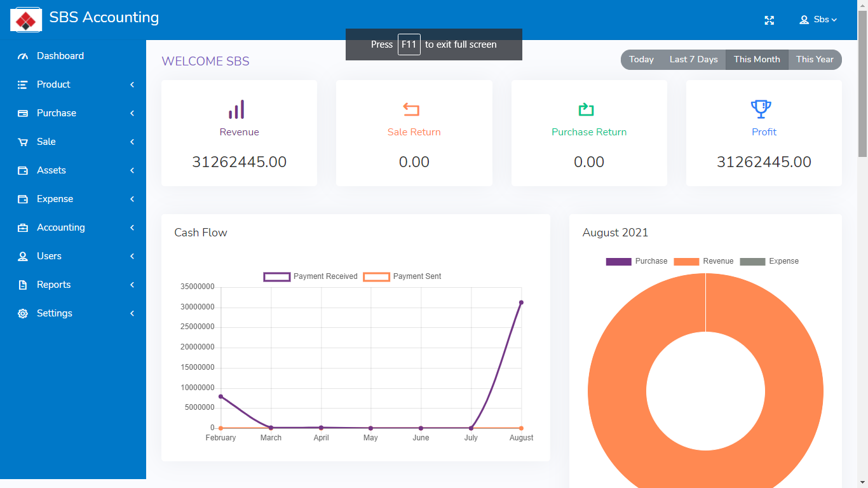Toggle Purchase legend in August 2021 chart
The height and width of the screenshot is (488, 868).
pos(637,261)
